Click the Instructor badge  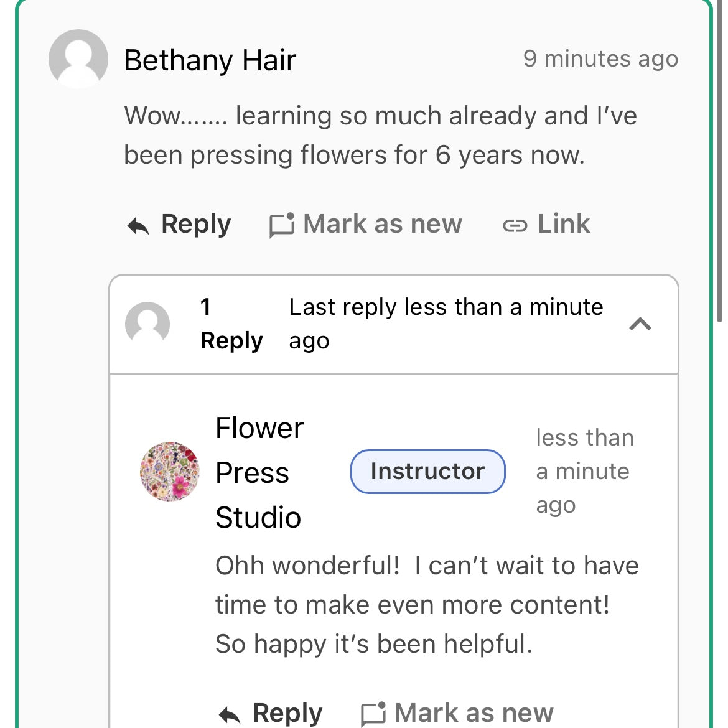[427, 472]
